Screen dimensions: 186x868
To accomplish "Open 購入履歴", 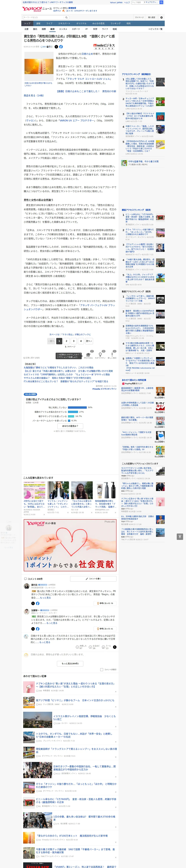I will point(152,18).
